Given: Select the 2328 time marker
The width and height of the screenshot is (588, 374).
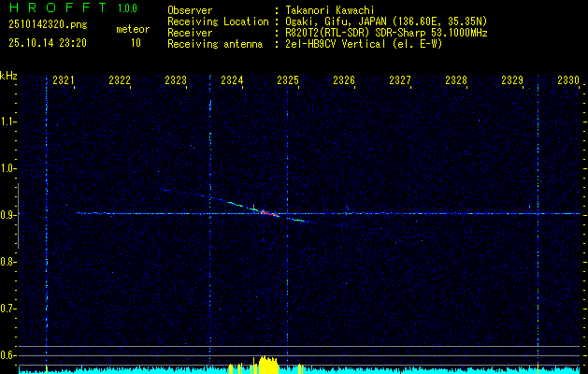Looking at the screenshot, I should pyautogui.click(x=456, y=80).
